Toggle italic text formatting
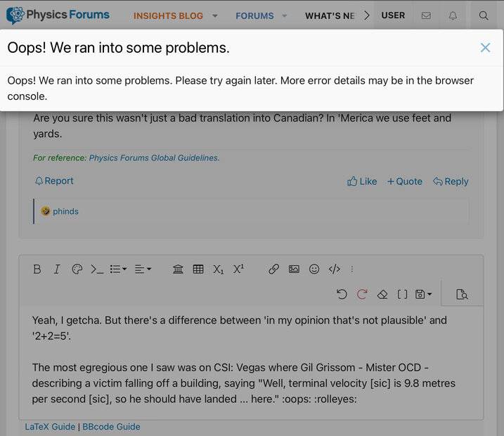This screenshot has height=436, width=504. (57, 269)
